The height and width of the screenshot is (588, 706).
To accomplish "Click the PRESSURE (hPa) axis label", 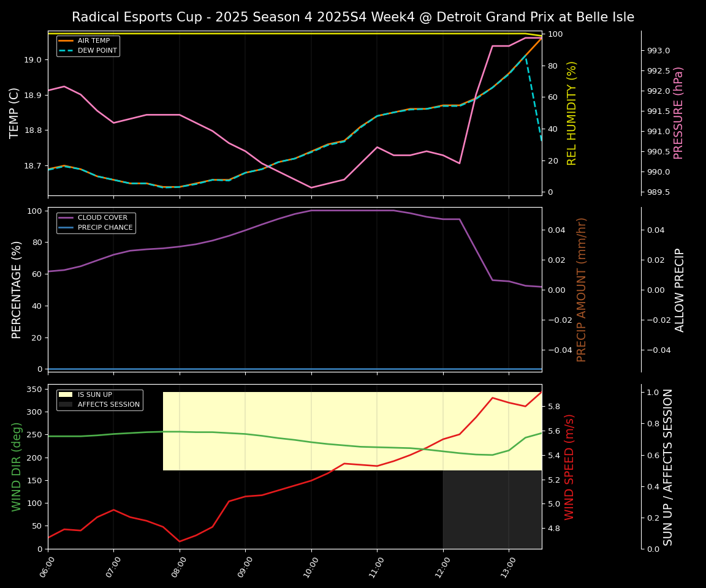I will click(x=678, y=113).
